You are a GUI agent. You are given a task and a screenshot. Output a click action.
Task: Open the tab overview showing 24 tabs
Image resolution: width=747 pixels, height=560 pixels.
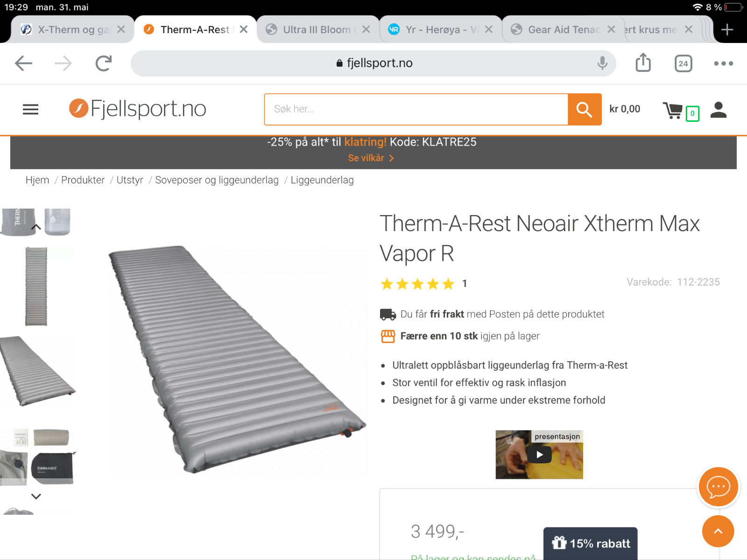point(683,63)
